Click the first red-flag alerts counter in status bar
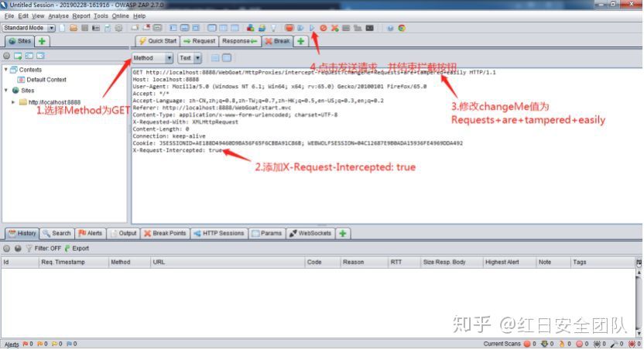The height and width of the screenshot is (350, 644). point(28,344)
